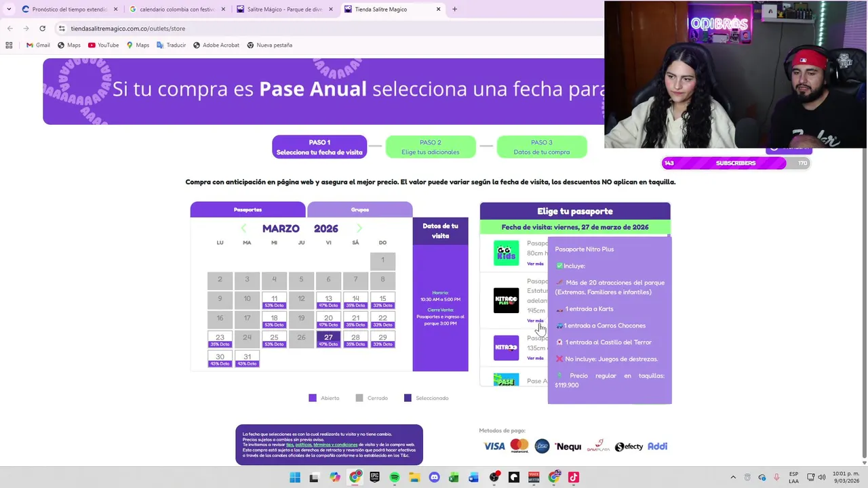Select March 20 on the calendar
868x488 pixels.
click(328, 320)
